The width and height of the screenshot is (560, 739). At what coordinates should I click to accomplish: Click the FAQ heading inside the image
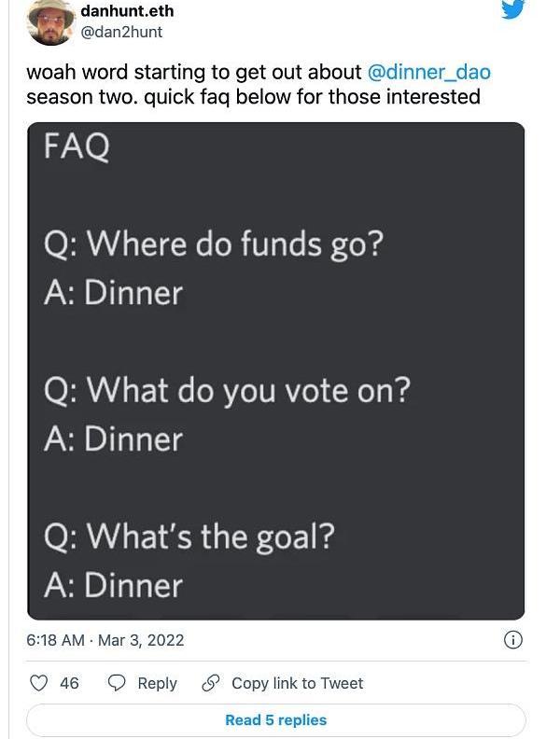click(x=77, y=146)
